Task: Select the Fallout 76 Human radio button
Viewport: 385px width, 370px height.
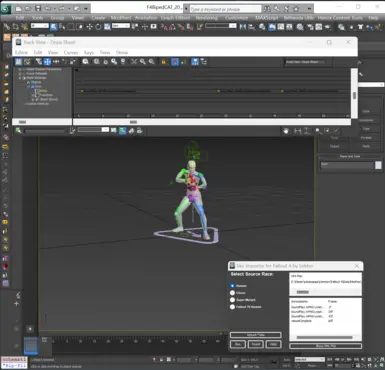Action: (x=232, y=307)
